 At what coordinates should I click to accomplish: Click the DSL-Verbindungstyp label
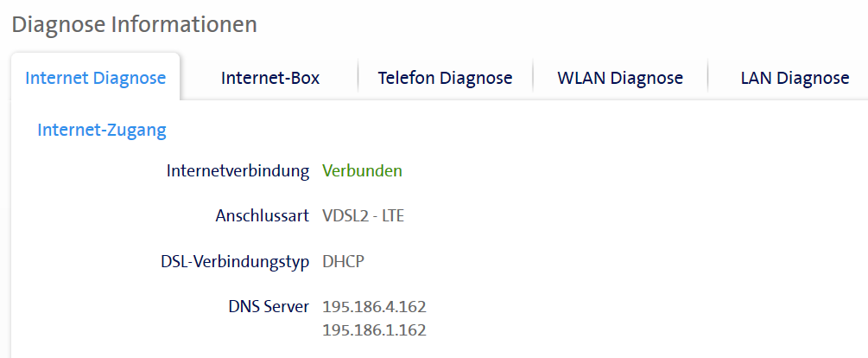(x=235, y=261)
